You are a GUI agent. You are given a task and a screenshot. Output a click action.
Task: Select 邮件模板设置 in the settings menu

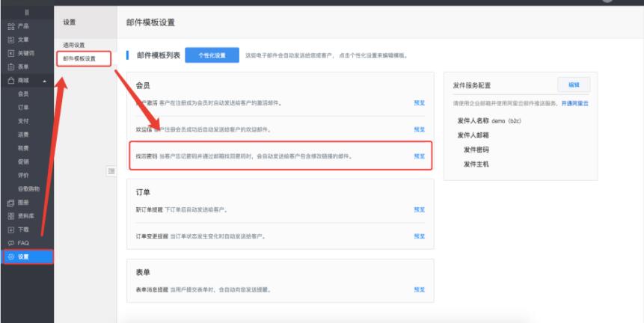coord(79,58)
